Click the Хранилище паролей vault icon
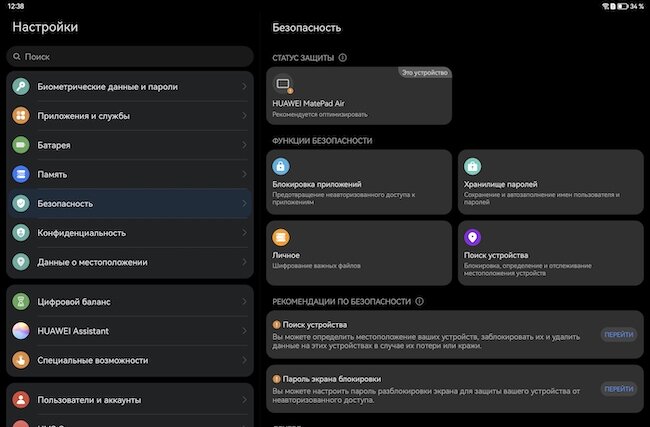The image size is (650, 427). 472,166
